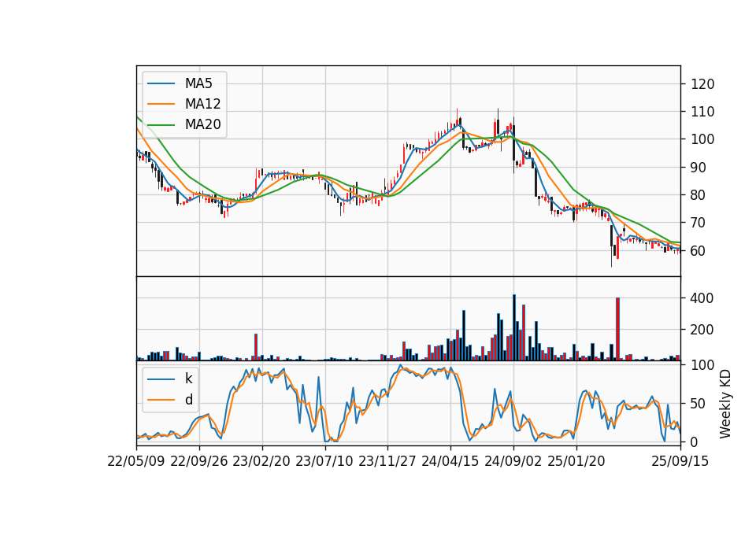
Task: Click the MA5 legend label
Action: click(x=198, y=83)
